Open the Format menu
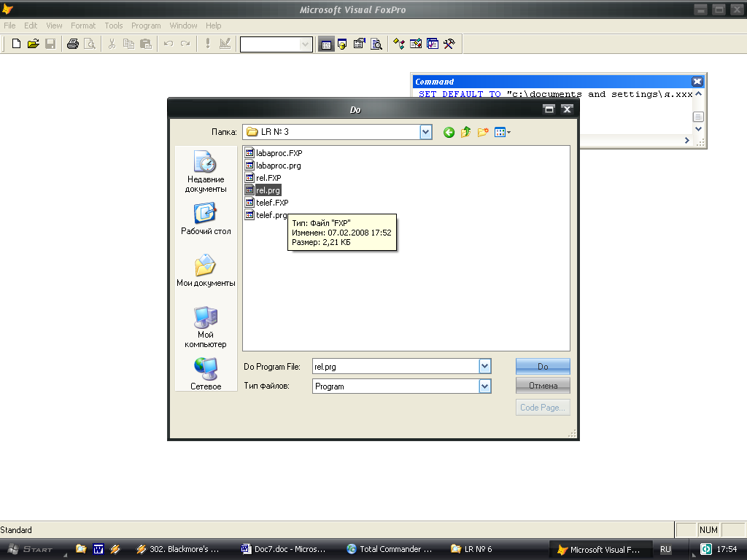Image resolution: width=747 pixels, height=560 pixels. click(83, 26)
